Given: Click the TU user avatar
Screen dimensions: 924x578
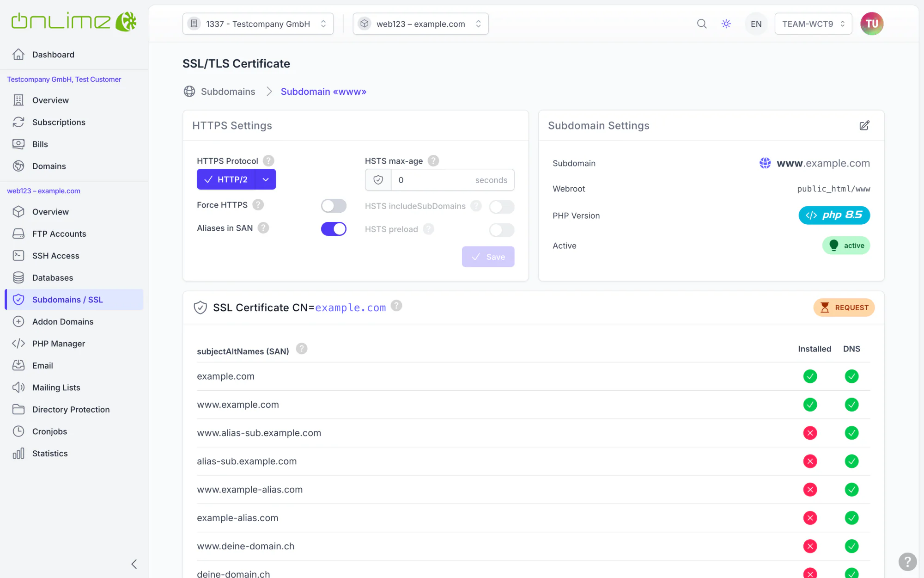Looking at the screenshot, I should (872, 24).
